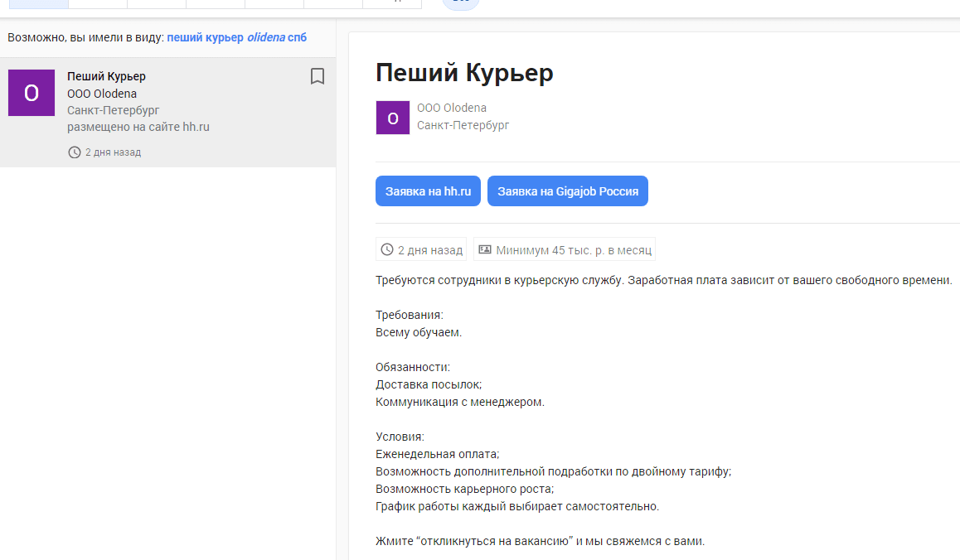
Task: Click the clock icon in the left job card
Action: [x=75, y=152]
